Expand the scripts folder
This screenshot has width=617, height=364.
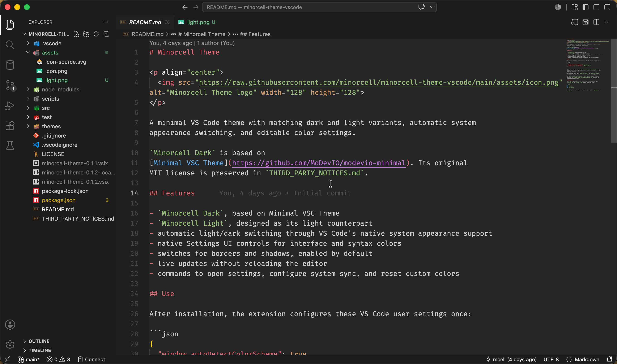tap(28, 99)
